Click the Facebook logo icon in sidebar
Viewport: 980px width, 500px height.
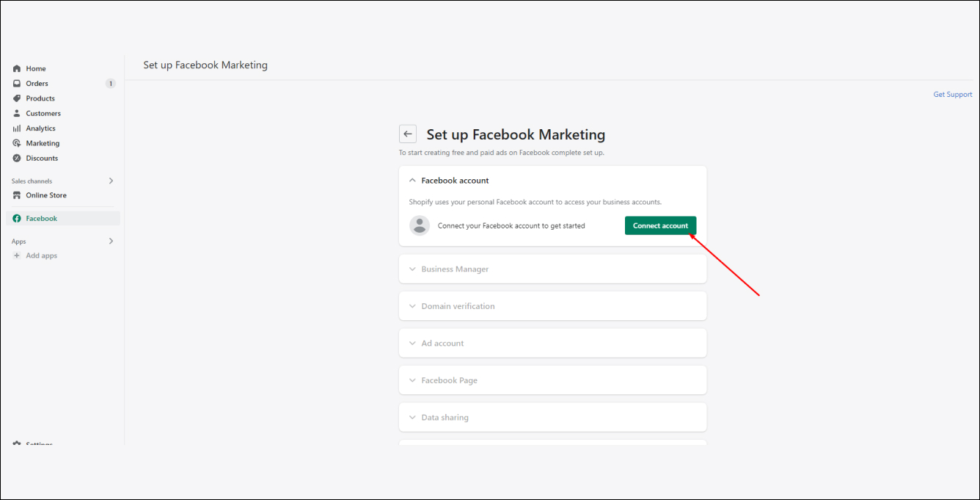click(x=17, y=218)
